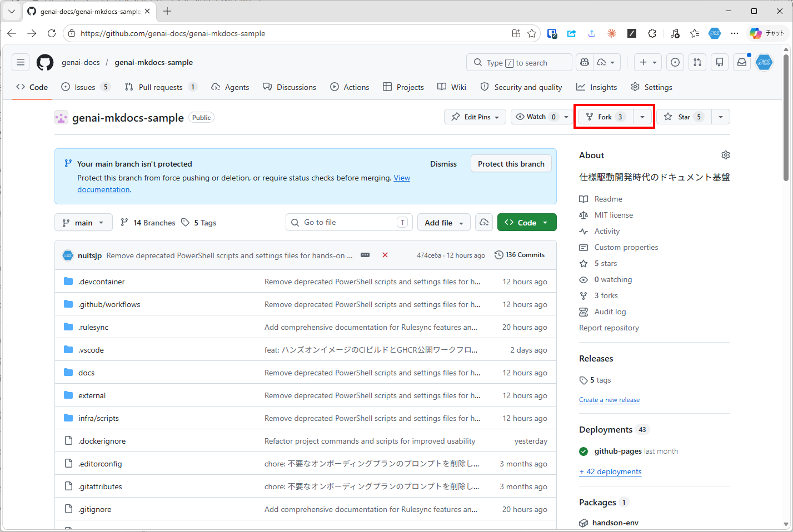The height and width of the screenshot is (532, 793).
Task: Open the Add file dropdown
Action: [x=443, y=223]
